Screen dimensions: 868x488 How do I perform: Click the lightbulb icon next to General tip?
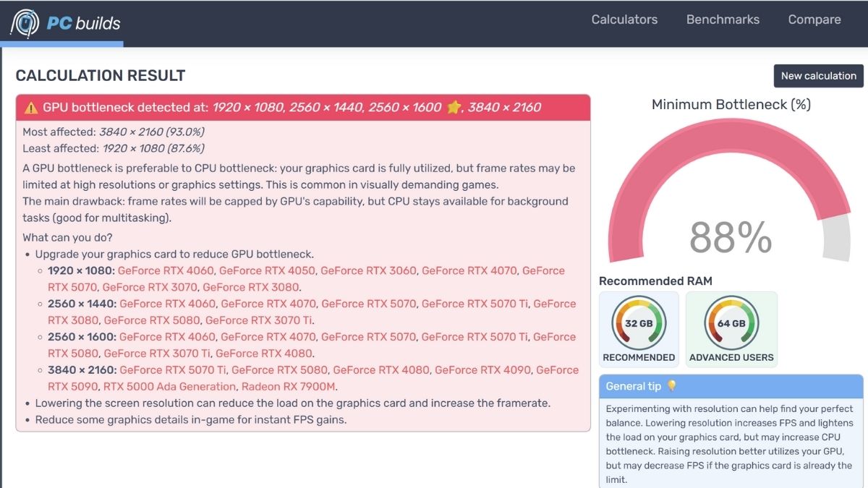point(671,386)
